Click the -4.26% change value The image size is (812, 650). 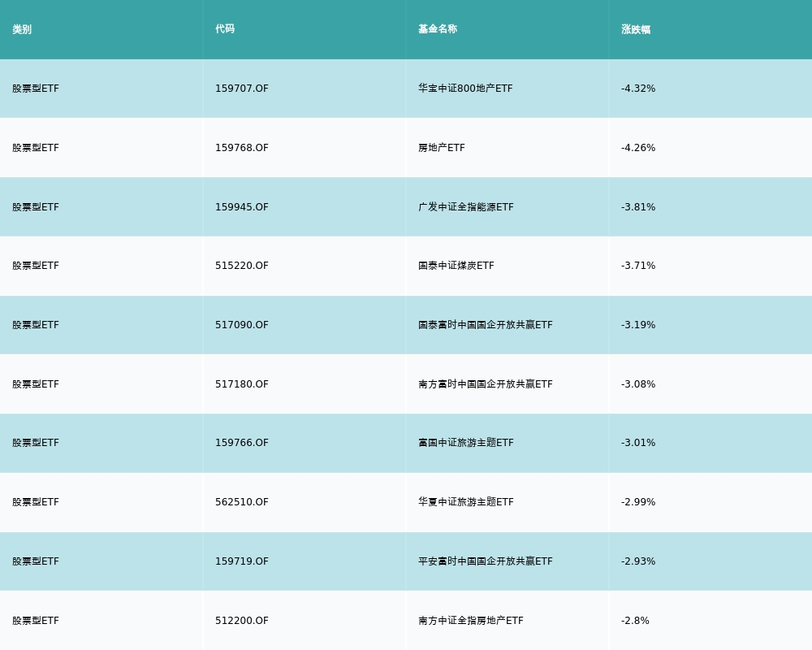[638, 148]
